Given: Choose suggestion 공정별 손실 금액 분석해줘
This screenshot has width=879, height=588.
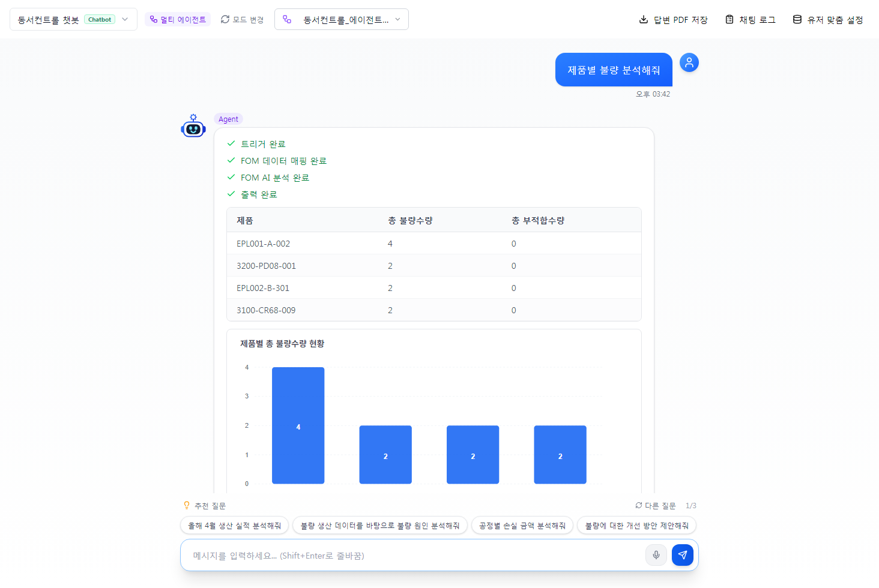Looking at the screenshot, I should point(522,526).
